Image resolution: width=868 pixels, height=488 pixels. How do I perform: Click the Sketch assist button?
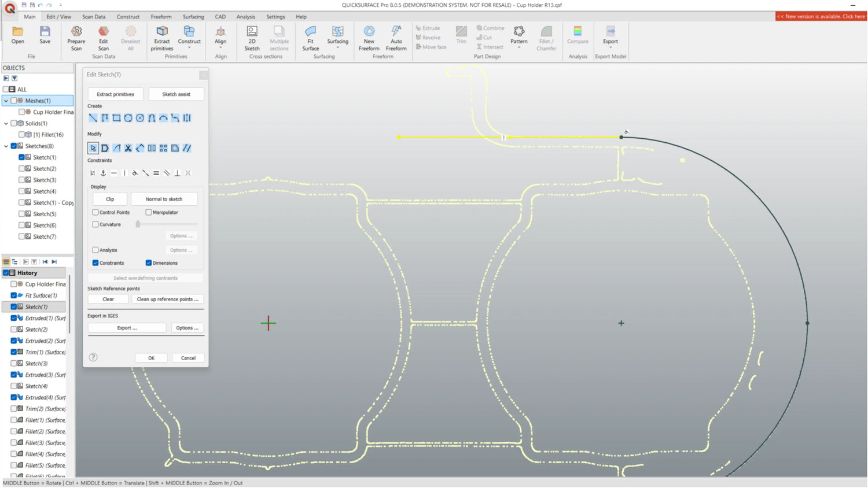click(176, 94)
